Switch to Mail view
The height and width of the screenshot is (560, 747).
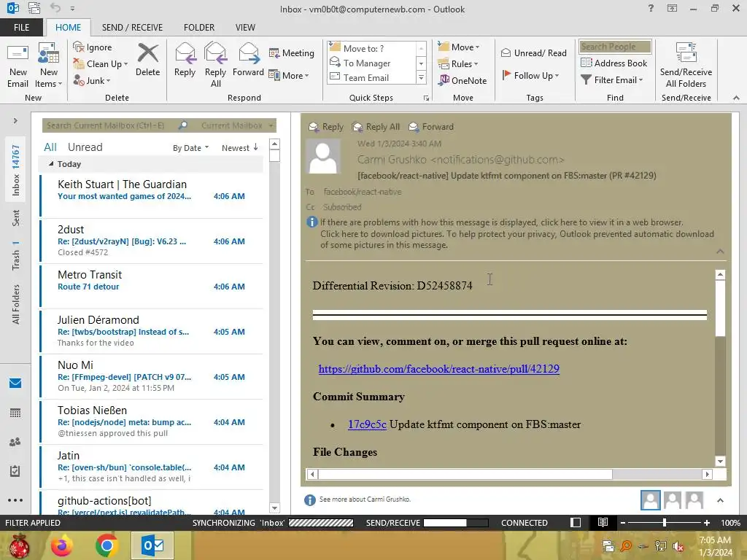coord(15,383)
